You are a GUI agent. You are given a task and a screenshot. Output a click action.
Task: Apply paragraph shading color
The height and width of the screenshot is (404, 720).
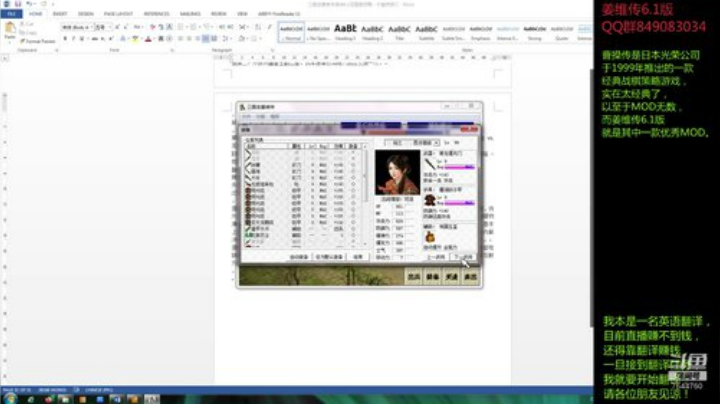point(242,39)
